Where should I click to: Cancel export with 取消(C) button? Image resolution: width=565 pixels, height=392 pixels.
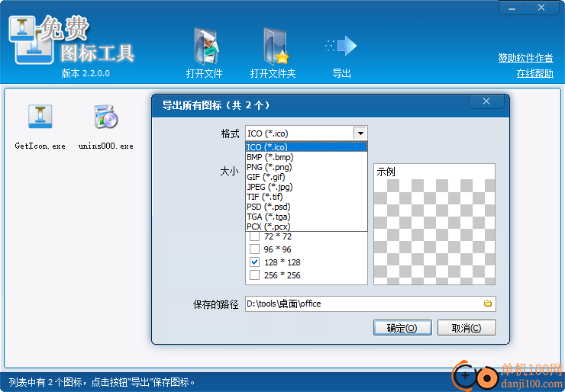click(x=467, y=328)
